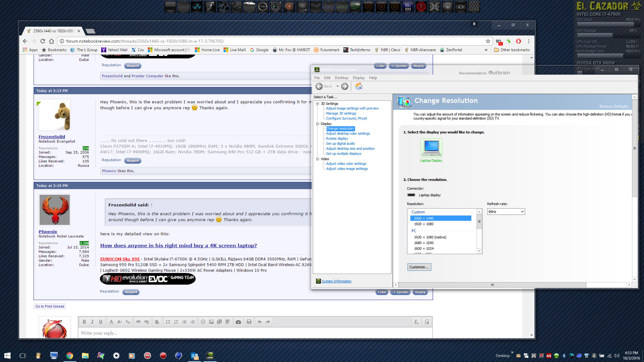
Task: Open the Refresh rate dropdown
Action: 506,212
